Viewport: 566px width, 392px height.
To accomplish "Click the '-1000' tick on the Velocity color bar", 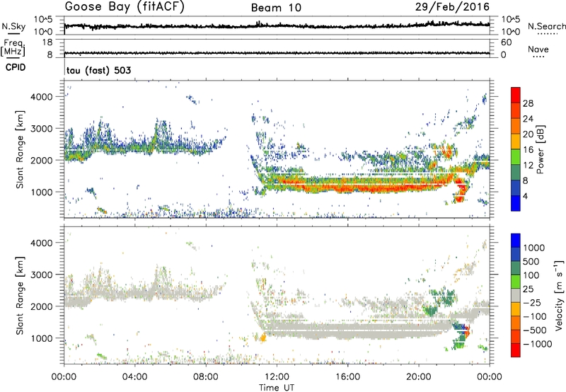I will coord(537,344).
